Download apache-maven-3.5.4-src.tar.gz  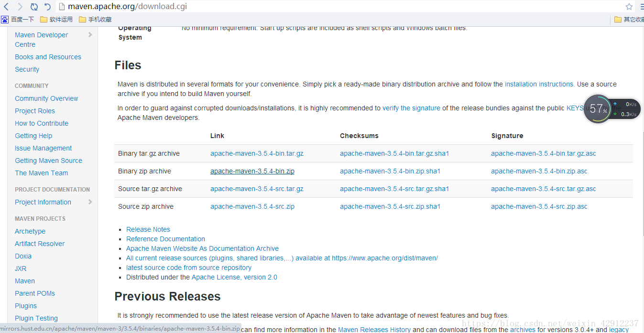click(x=257, y=189)
